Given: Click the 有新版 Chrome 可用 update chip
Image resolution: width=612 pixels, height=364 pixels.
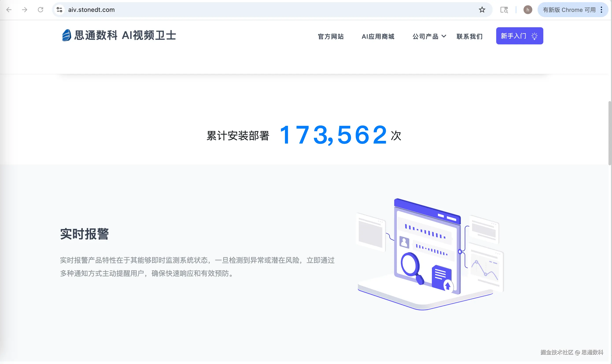Looking at the screenshot, I should 569,10.
